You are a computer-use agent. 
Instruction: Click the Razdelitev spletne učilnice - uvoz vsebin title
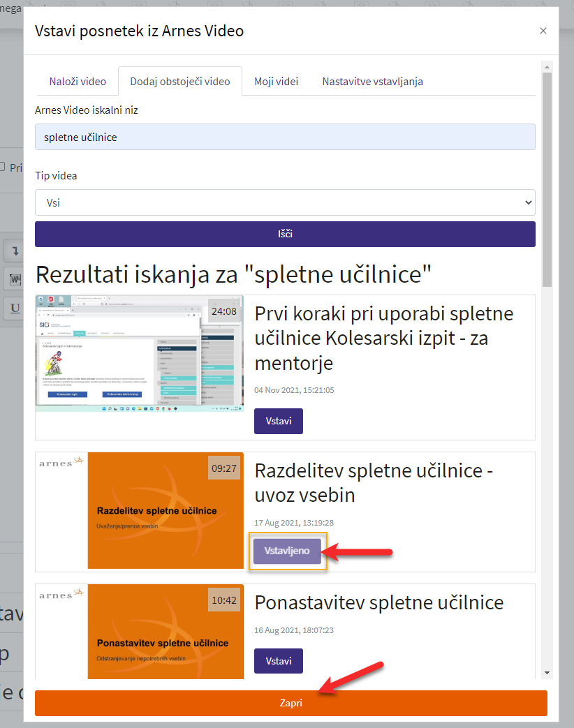coord(374,483)
